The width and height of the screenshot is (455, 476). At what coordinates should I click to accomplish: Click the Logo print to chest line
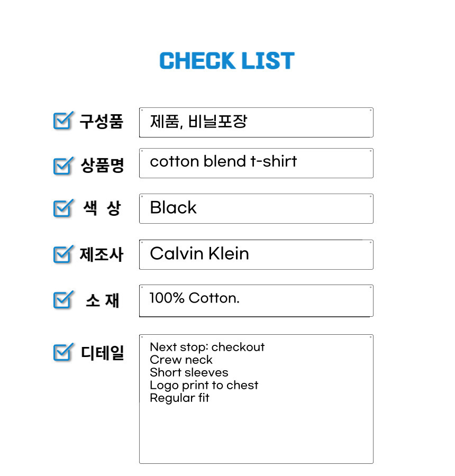[x=204, y=386]
